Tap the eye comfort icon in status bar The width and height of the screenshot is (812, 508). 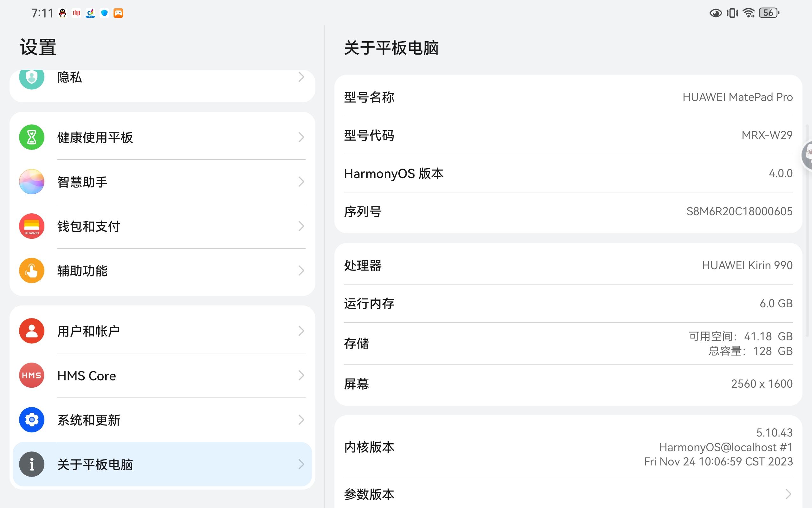click(x=715, y=13)
